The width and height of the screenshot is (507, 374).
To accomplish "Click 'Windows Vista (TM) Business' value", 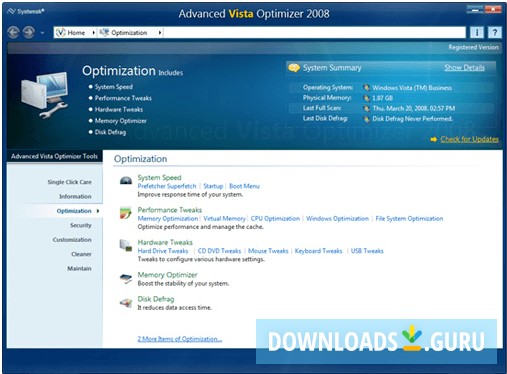I will (412, 88).
